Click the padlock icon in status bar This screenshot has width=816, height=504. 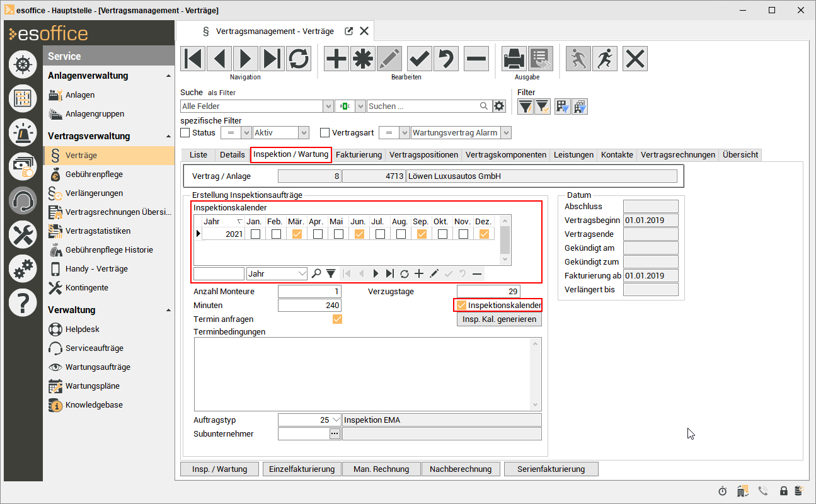(x=784, y=491)
